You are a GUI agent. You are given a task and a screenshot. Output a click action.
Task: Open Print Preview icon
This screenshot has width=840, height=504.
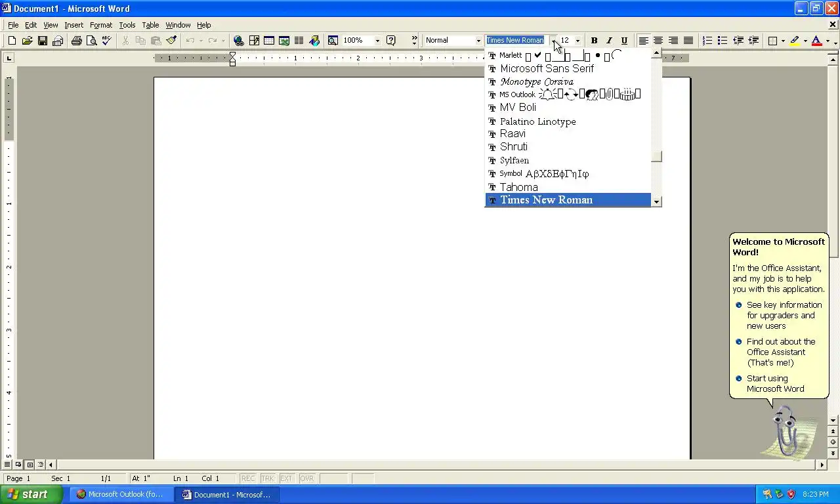coord(91,41)
